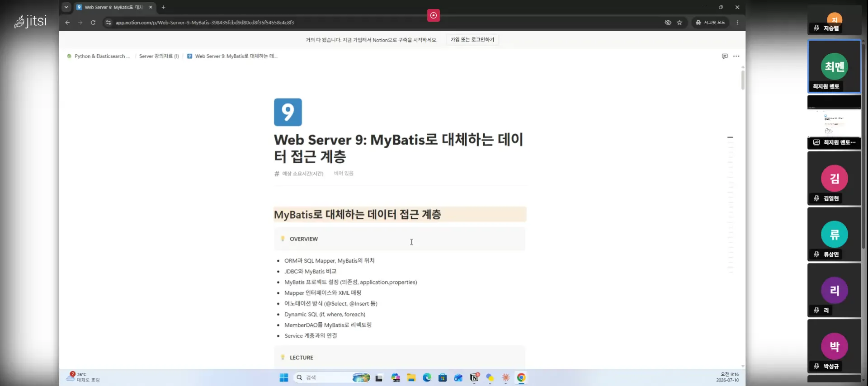Open the weather widget showing 26°C

point(83,377)
